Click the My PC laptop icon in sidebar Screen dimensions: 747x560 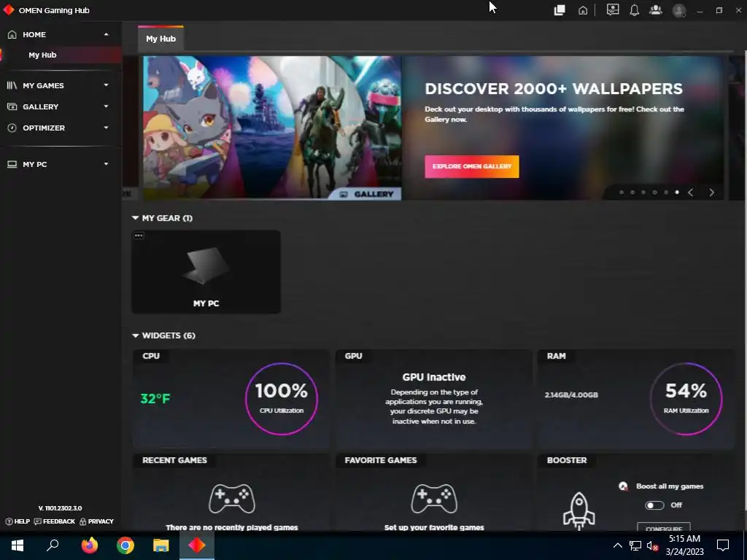tap(12, 164)
